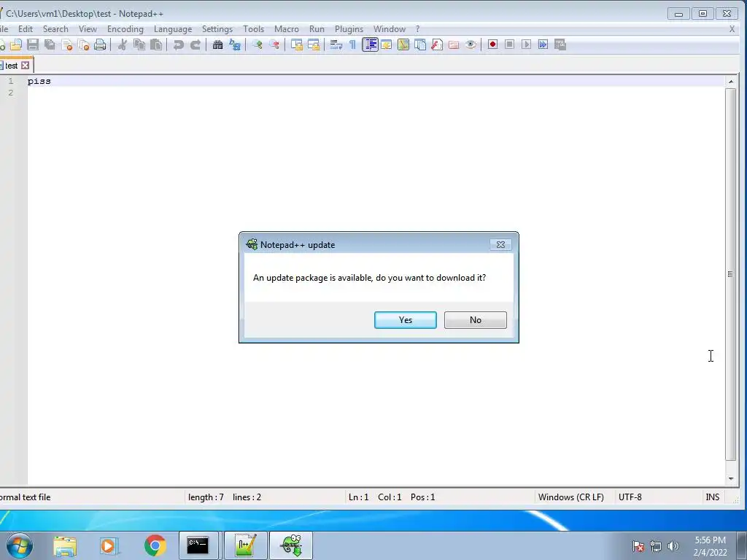
Task: Open the Folder as Workspace icon
Action: (454, 44)
